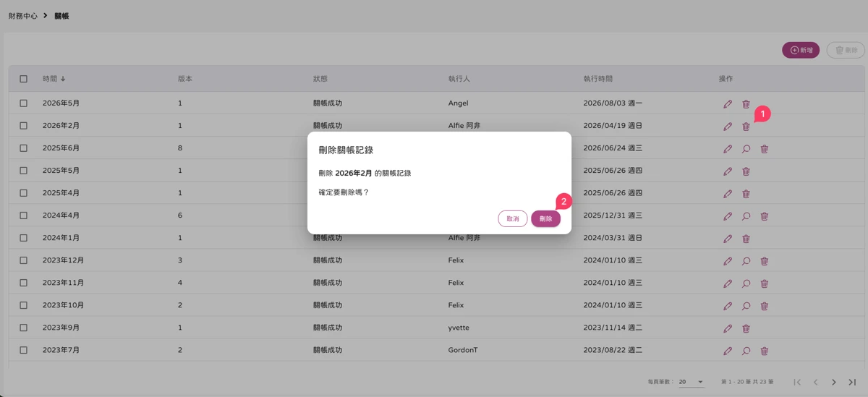This screenshot has width=868, height=397.
Task: Click the pencil icon for 2023年9月 row
Action: 728,328
